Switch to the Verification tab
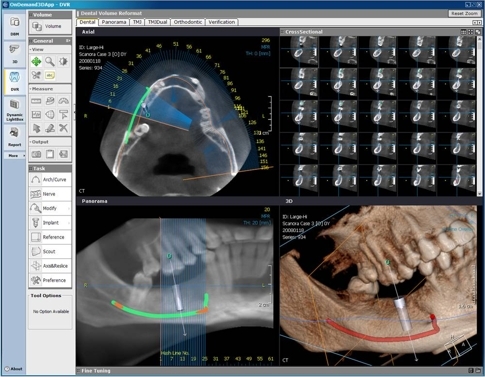 (x=222, y=22)
